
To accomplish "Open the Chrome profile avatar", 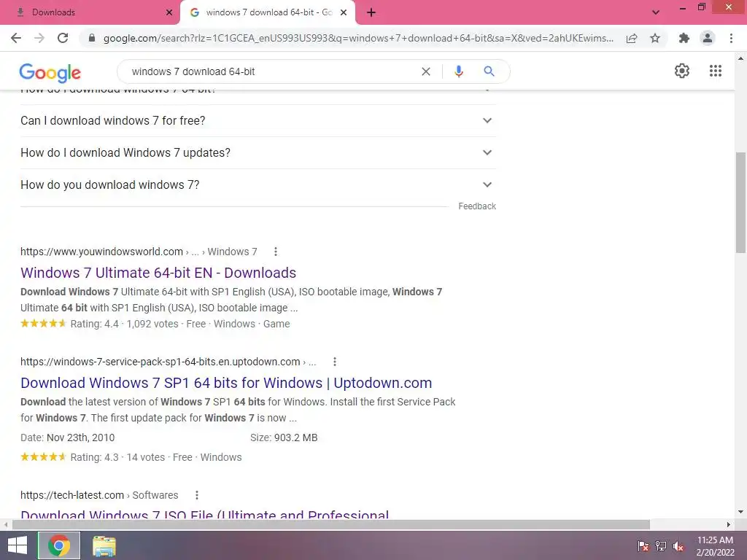I will click(708, 38).
